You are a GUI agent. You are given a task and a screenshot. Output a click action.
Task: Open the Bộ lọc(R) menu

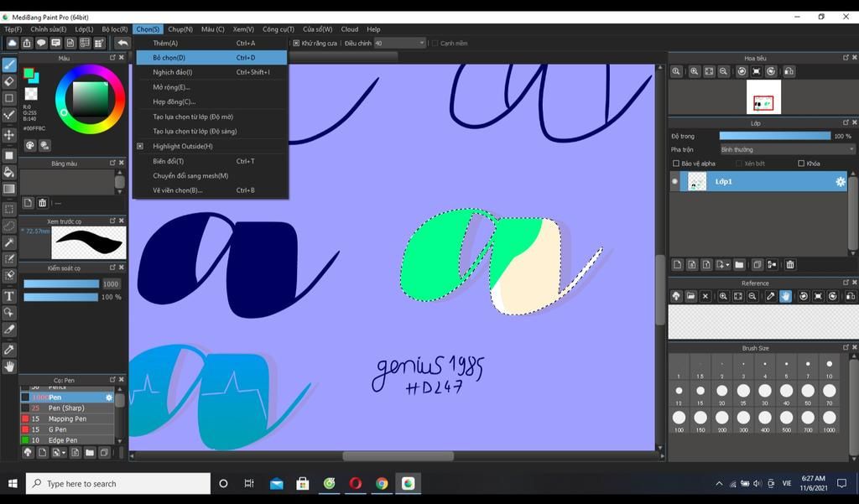pos(114,29)
